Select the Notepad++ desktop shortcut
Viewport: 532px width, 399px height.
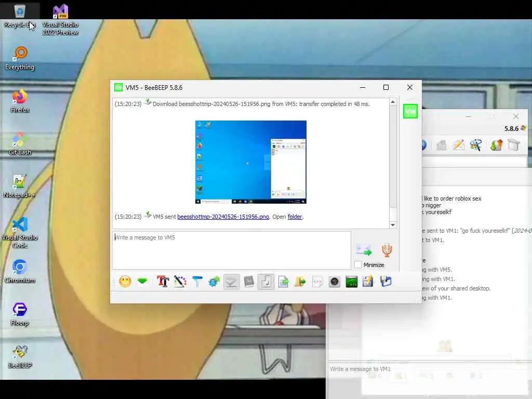(x=20, y=187)
